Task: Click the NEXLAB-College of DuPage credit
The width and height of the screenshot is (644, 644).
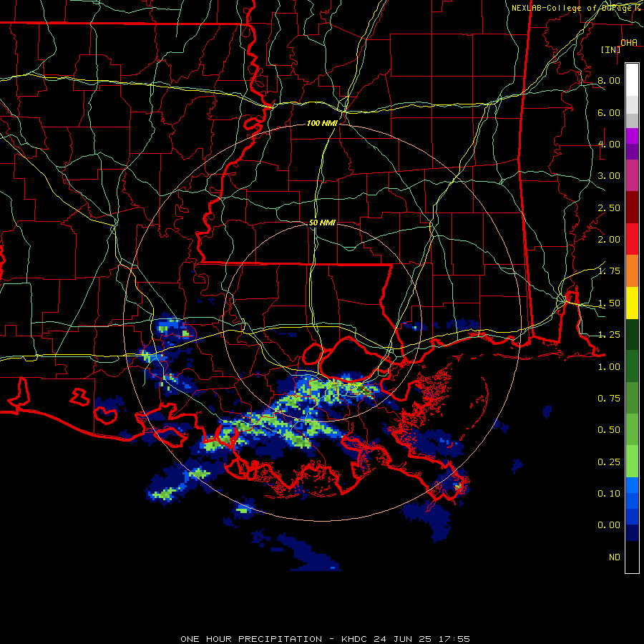Action: pyautogui.click(x=572, y=8)
